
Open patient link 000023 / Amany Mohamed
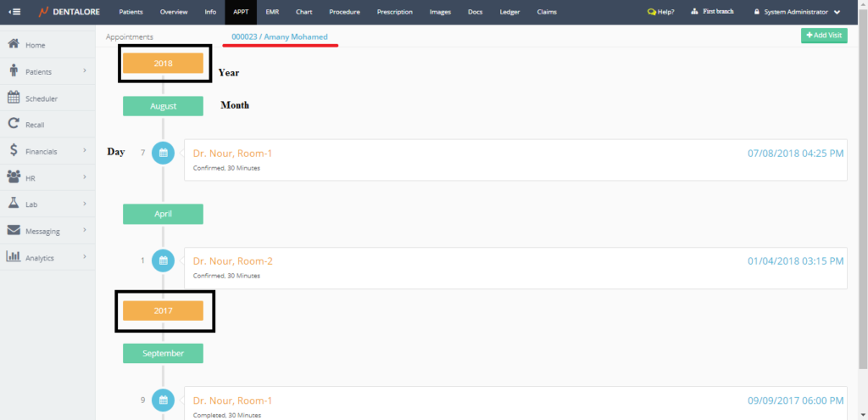pyautogui.click(x=280, y=37)
